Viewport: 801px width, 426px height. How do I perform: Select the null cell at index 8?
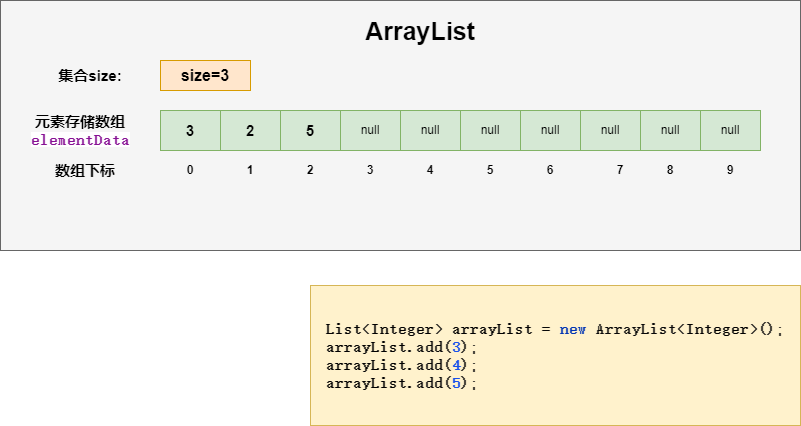click(670, 130)
